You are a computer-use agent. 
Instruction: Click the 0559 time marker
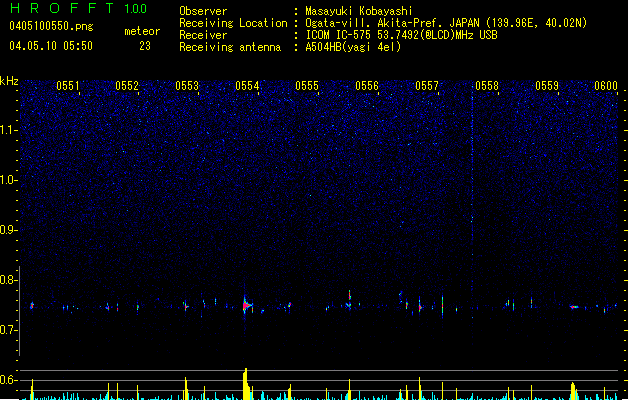pos(547,86)
